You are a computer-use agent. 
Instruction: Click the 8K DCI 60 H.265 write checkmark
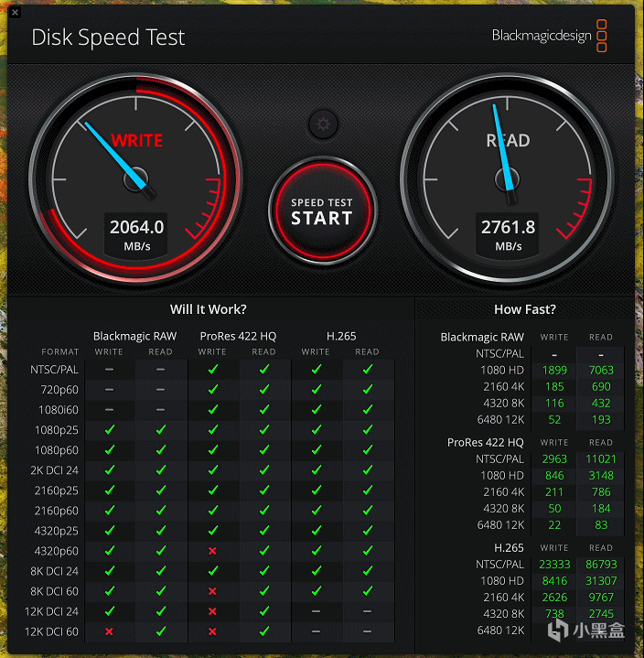317,590
